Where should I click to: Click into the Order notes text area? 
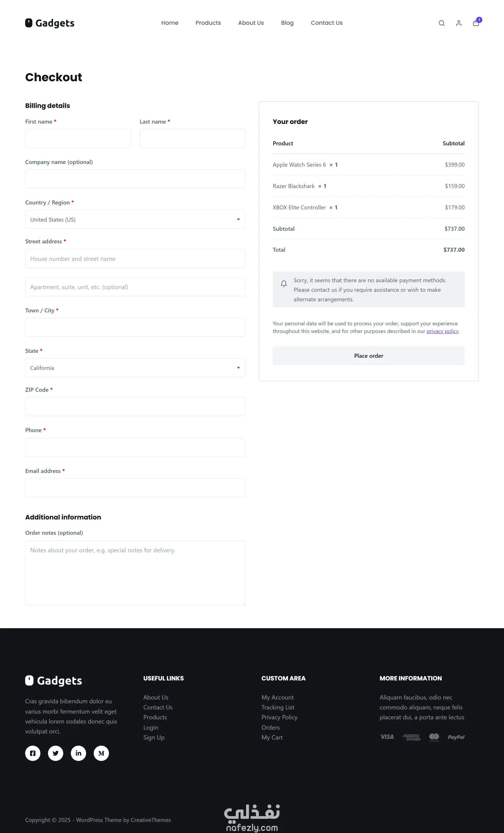point(135,573)
